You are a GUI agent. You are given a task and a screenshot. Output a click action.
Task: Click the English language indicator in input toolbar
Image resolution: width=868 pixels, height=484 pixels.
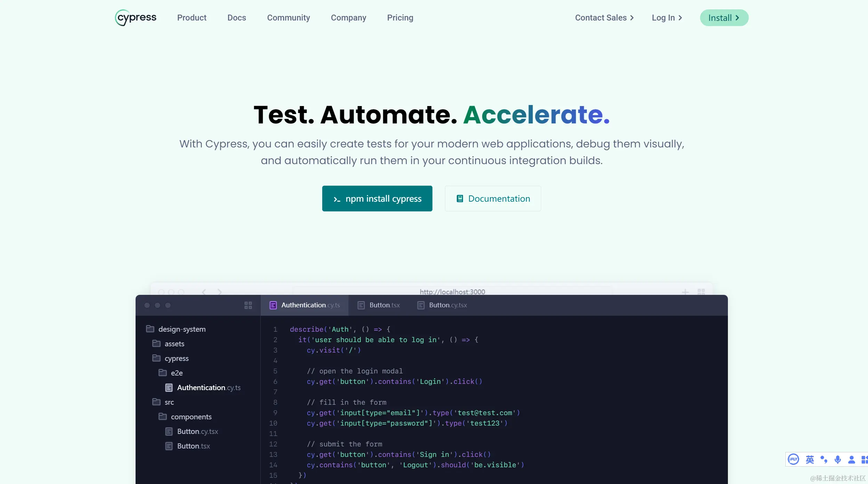[x=810, y=459]
